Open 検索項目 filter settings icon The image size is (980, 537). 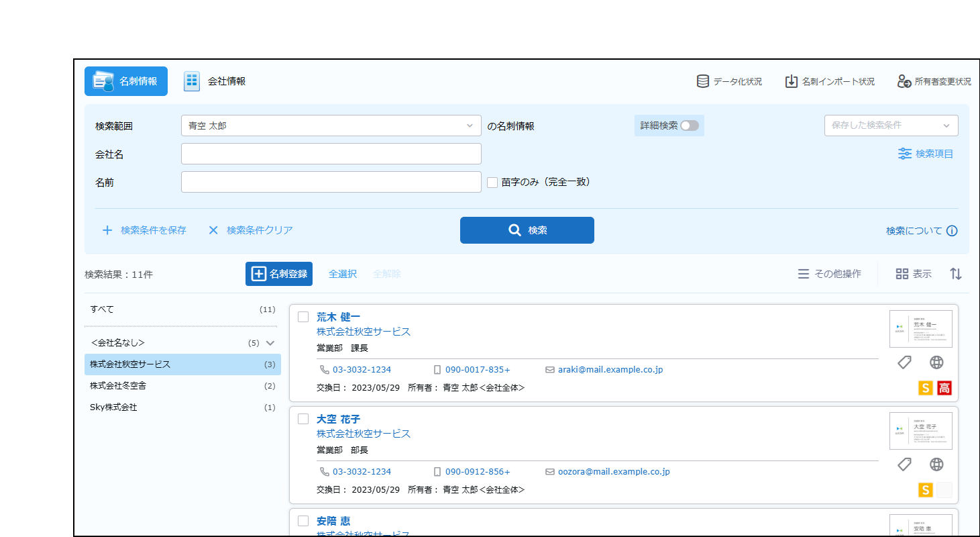coord(905,154)
